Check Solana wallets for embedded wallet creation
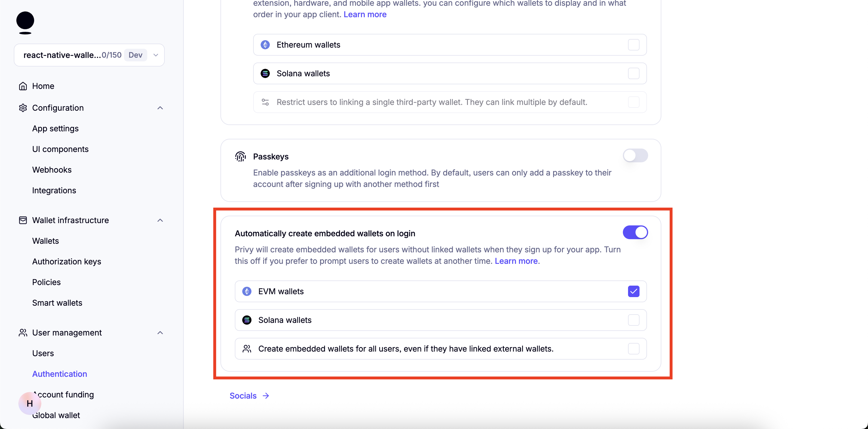This screenshot has width=868, height=429. (x=633, y=320)
